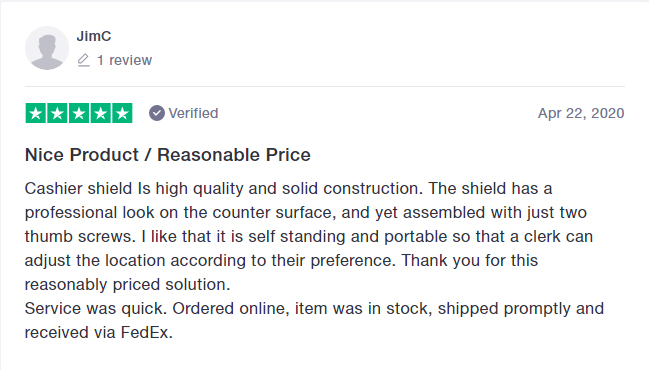The image size is (649, 370).
Task: Open the "Nice Product / Reasonable Price" title
Action: point(168,155)
